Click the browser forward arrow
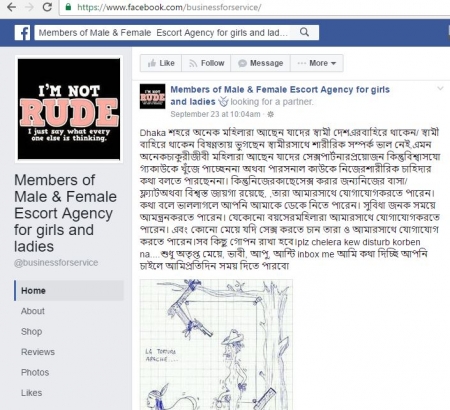The height and width of the screenshot is (410, 450). click(x=29, y=7)
